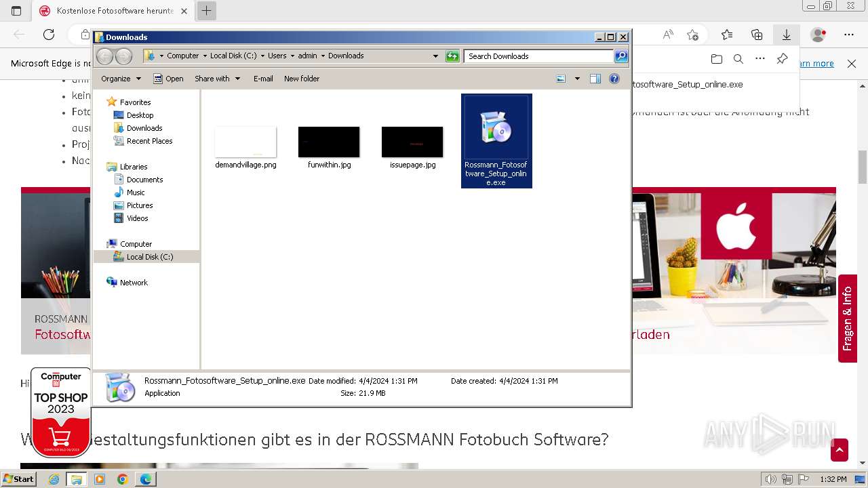Click Explorer Back navigation arrow

[x=104, y=56]
